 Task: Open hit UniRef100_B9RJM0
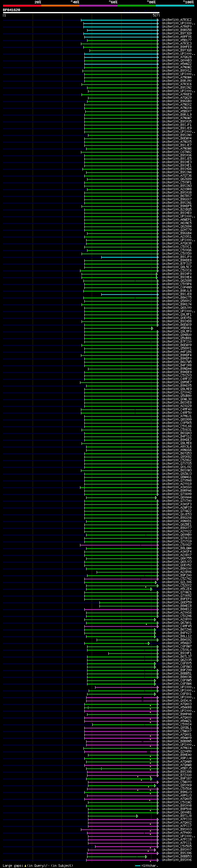(177, 81)
